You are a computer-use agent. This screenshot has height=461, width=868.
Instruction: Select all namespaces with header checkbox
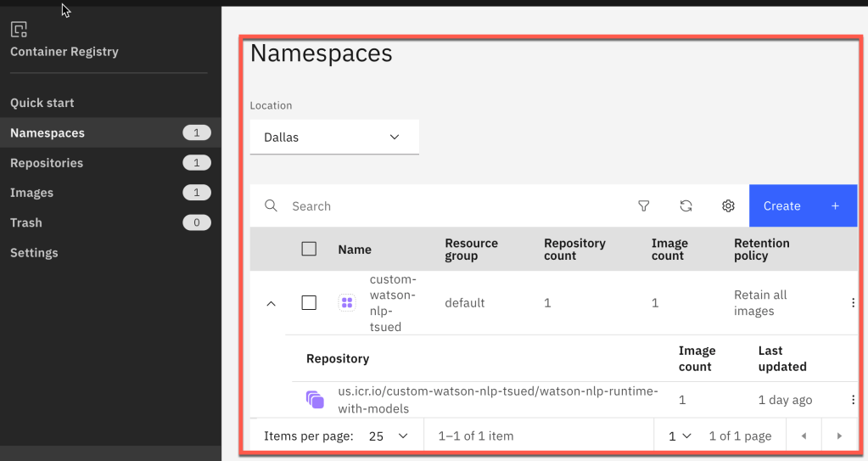[309, 249]
